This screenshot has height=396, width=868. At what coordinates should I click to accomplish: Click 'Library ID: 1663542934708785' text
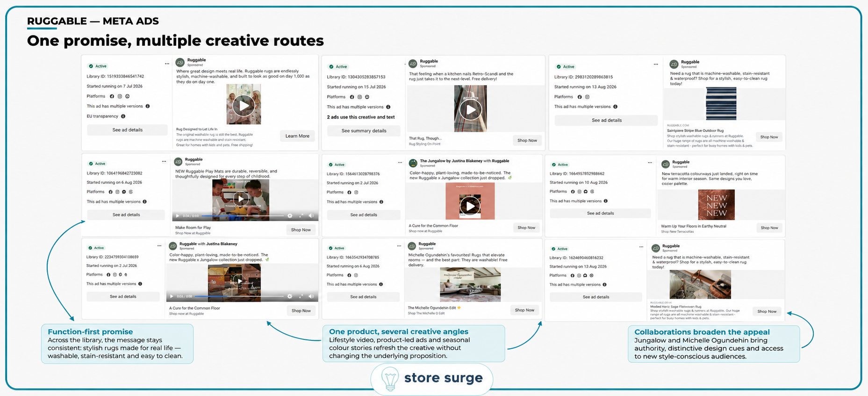click(x=353, y=258)
